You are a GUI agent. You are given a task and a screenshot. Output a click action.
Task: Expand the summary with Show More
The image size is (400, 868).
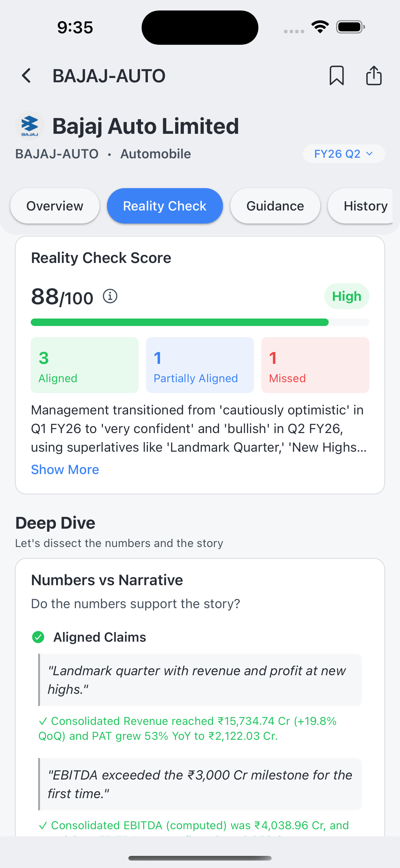(64, 469)
